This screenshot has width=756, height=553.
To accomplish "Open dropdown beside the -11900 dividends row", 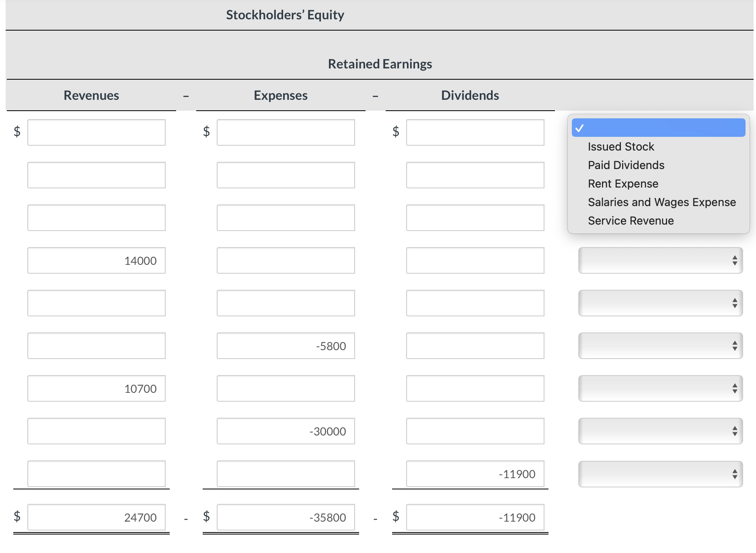I will point(660,474).
